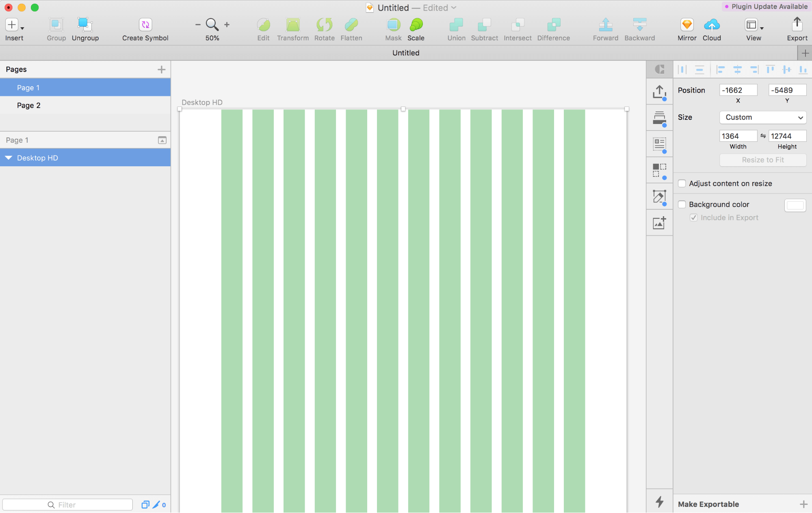Viewport: 812px width, 513px height.
Task: Select Page 2 tab in pages panel
Action: [x=28, y=105]
